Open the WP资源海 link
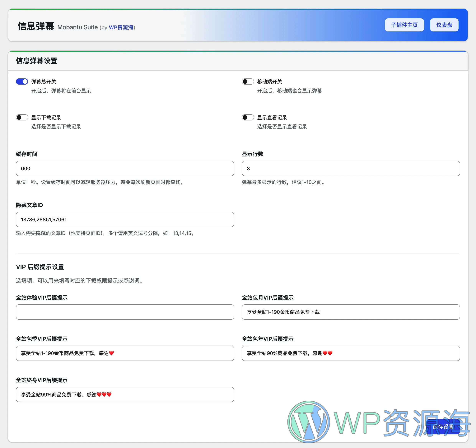This screenshot has height=448, width=476. (x=121, y=28)
